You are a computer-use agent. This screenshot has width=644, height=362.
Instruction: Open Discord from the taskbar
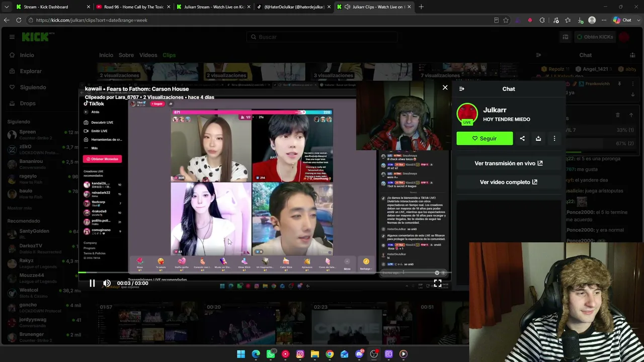(x=359, y=354)
